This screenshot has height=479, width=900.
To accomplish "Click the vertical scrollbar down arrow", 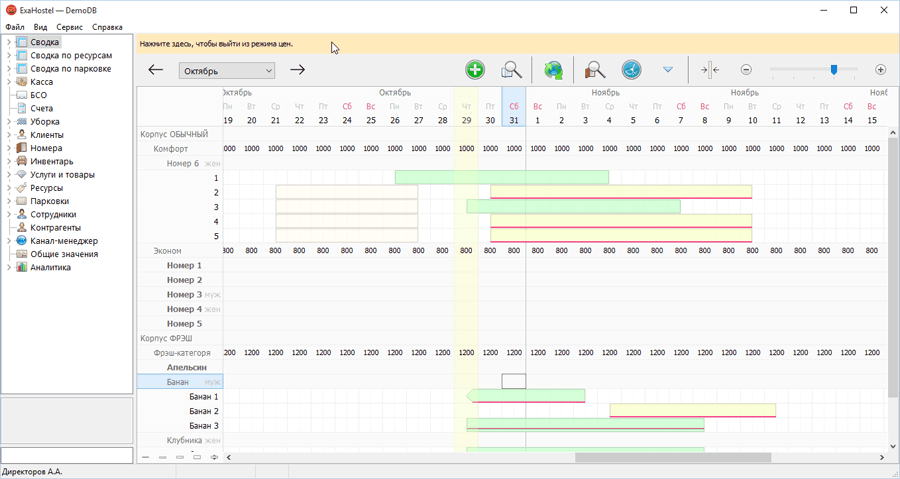I will point(893,446).
